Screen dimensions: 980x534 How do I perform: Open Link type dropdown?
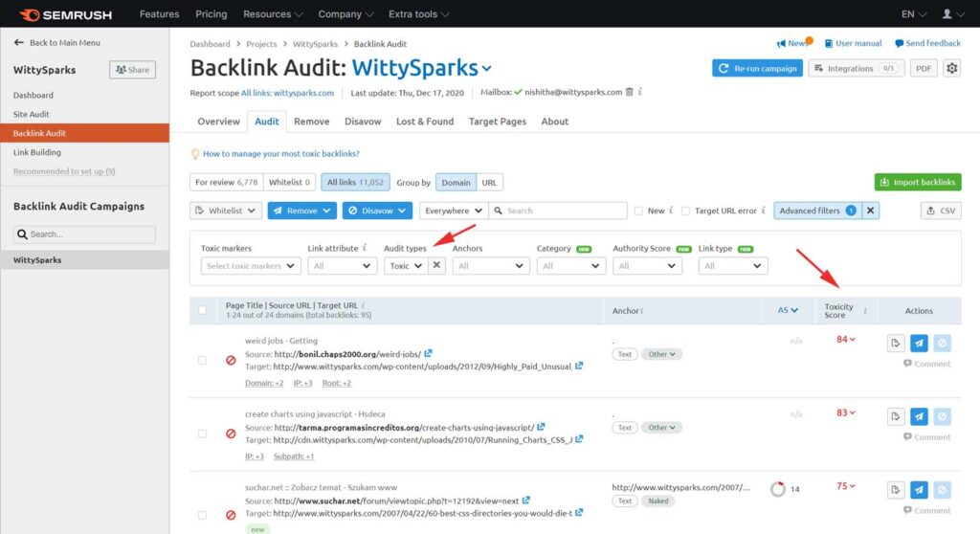(x=732, y=266)
